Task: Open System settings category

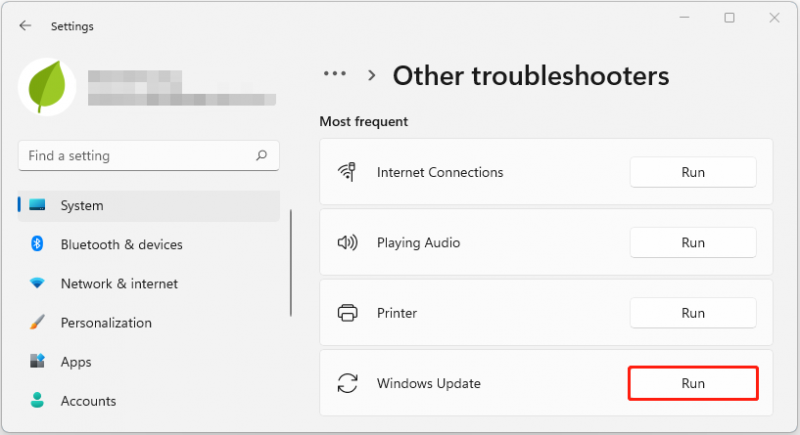Action: click(x=148, y=206)
